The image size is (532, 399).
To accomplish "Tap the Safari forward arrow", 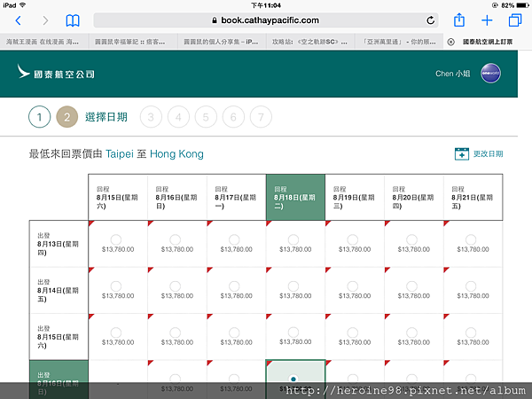I will click(45, 20).
